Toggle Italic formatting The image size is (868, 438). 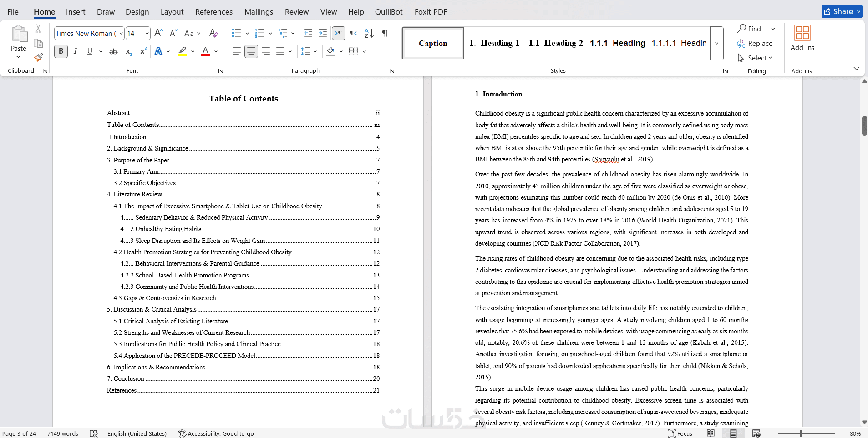coord(76,51)
